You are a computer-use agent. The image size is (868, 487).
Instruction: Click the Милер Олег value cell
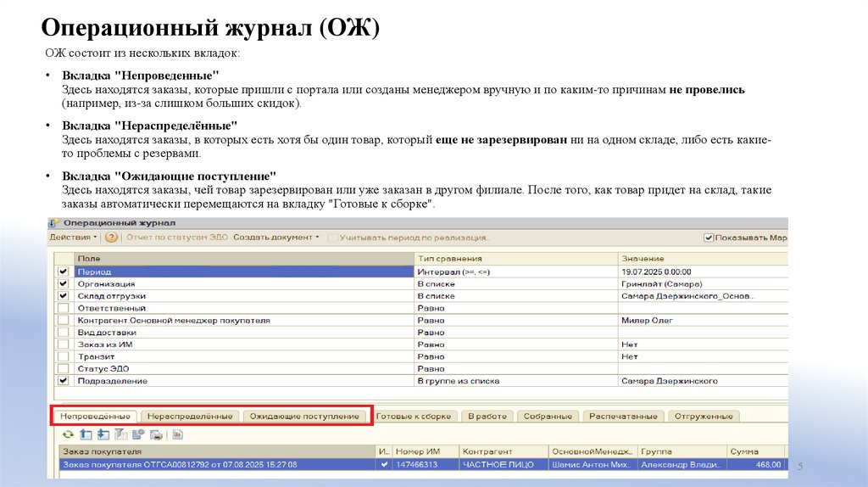[703, 320]
